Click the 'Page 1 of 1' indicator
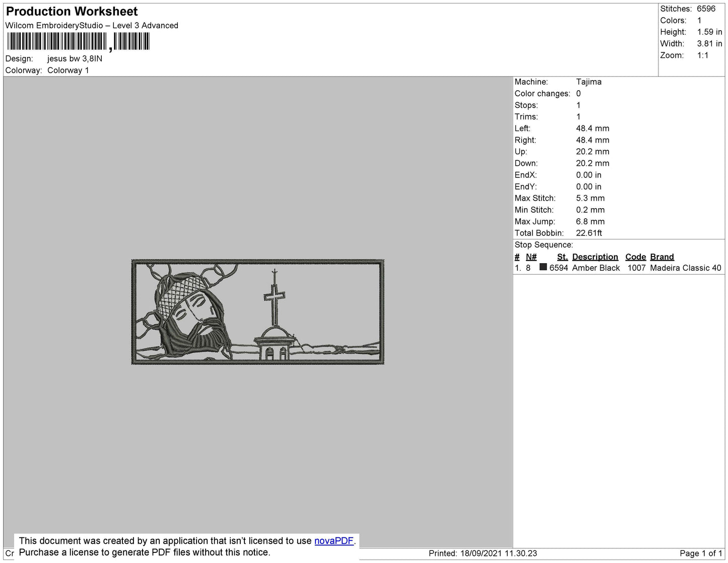 tap(701, 553)
